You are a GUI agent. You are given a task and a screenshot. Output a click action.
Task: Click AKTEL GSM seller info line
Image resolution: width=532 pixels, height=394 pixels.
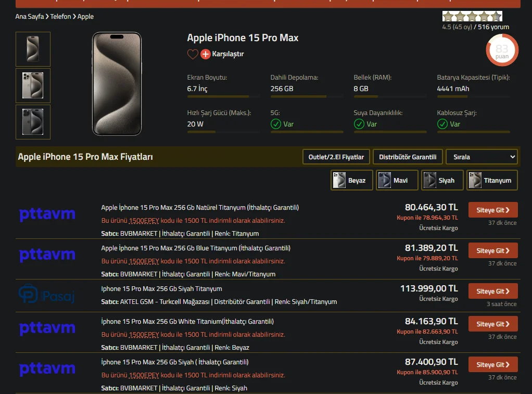coord(219,302)
